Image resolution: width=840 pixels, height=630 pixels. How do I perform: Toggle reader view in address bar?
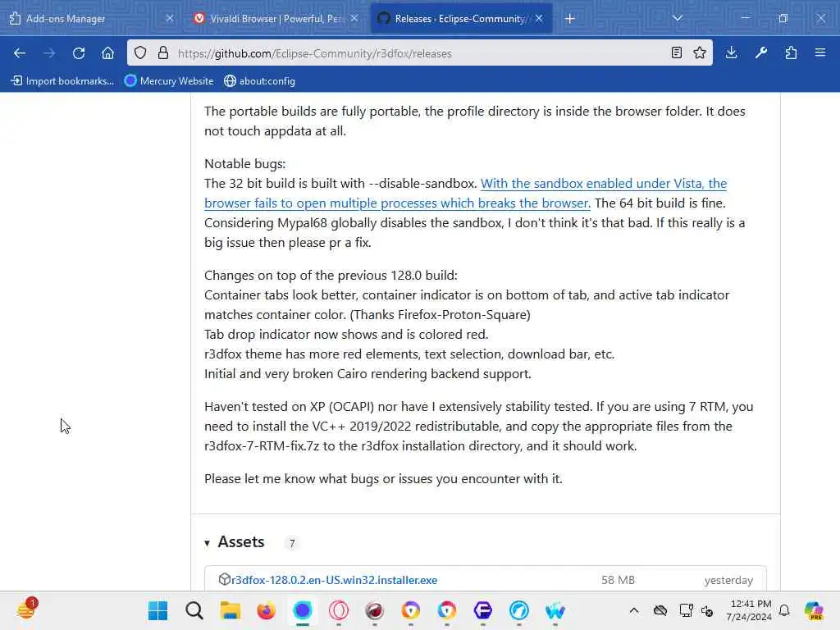point(677,52)
